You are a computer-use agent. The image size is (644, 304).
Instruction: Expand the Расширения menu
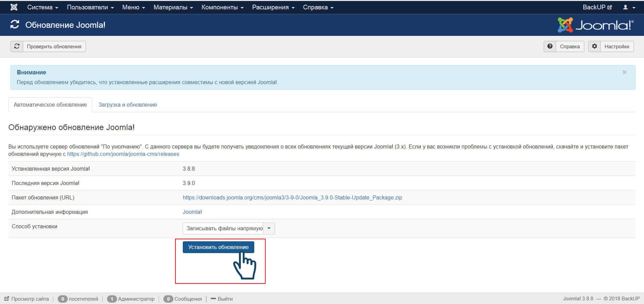click(273, 7)
